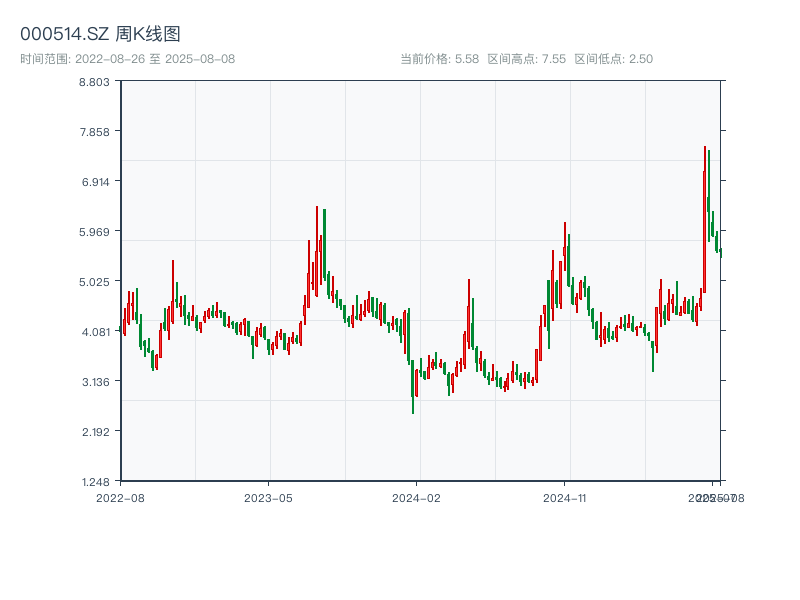Click y-axis value 3.136
Image resolution: width=800 pixels, height=600 pixels.
(x=95, y=382)
